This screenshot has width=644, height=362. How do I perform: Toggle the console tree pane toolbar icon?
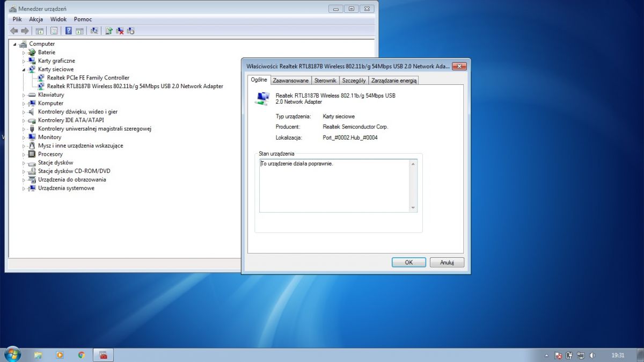[x=39, y=31]
